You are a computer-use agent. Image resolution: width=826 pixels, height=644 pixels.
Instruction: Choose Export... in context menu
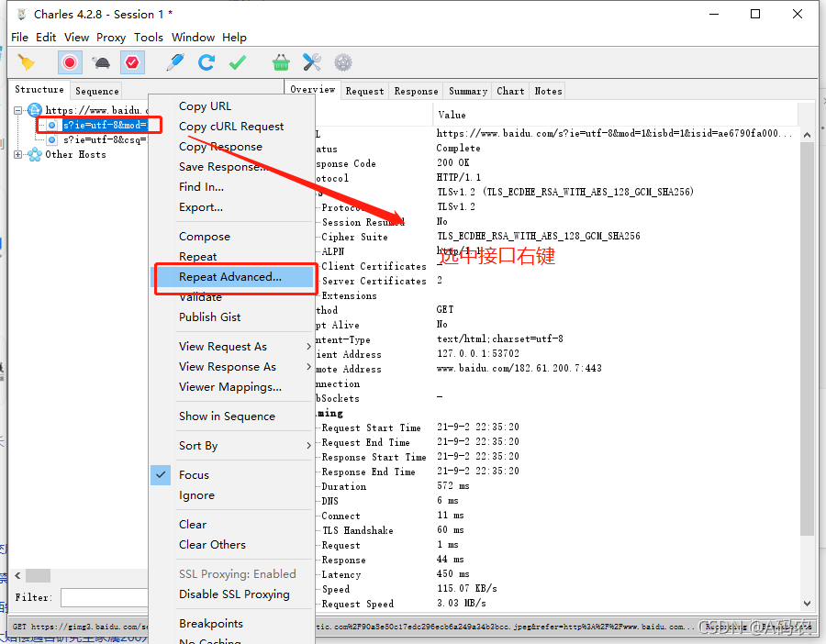[x=233, y=207]
